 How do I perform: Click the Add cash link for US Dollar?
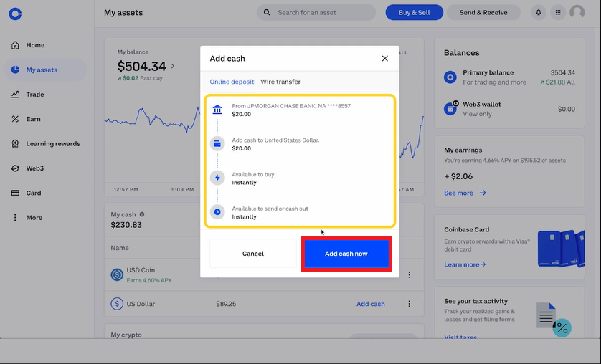point(371,304)
